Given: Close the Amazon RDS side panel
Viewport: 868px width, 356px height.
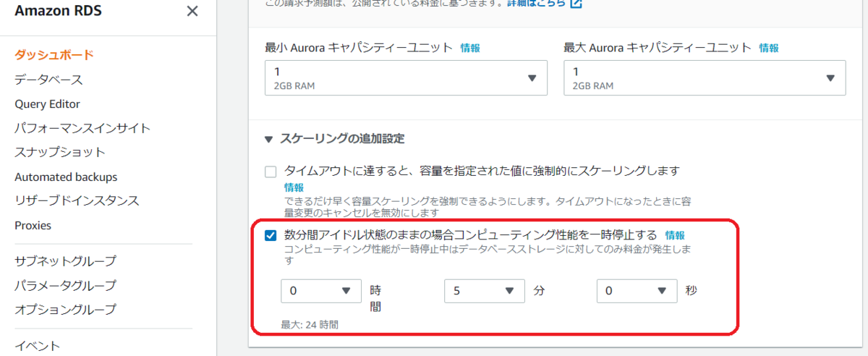Looking at the screenshot, I should pos(192,11).
